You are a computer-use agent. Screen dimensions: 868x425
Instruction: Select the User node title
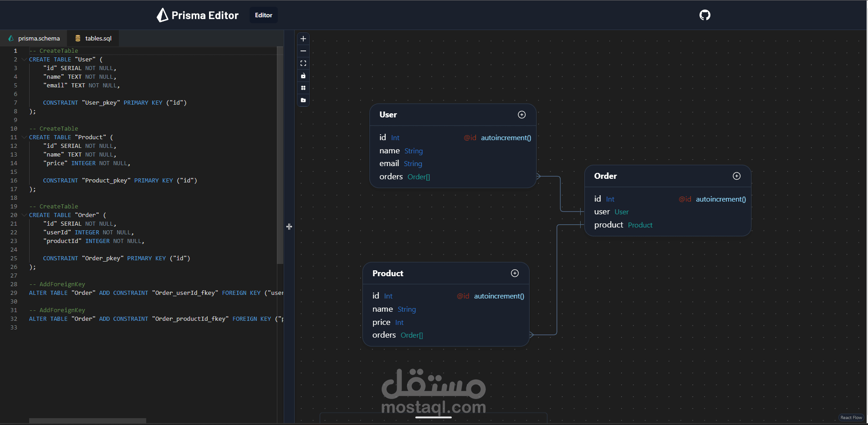[x=388, y=115]
